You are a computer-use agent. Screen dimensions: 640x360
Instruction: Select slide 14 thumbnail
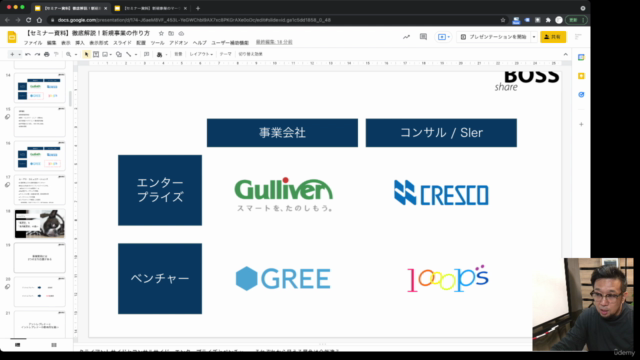(40, 88)
